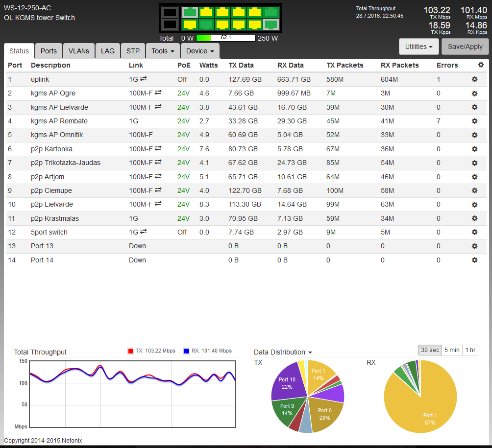Select the 30 sec time interval

click(x=429, y=350)
